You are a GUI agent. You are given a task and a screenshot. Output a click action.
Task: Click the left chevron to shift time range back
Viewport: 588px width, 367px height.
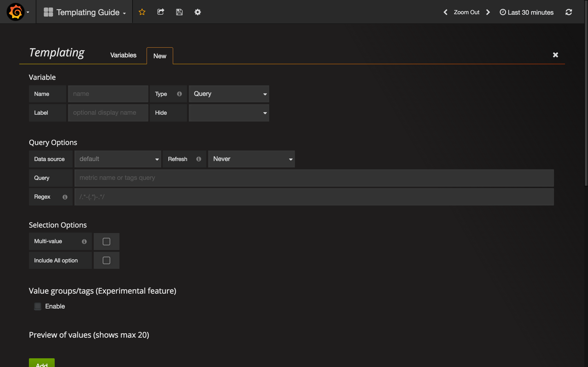[446, 12]
